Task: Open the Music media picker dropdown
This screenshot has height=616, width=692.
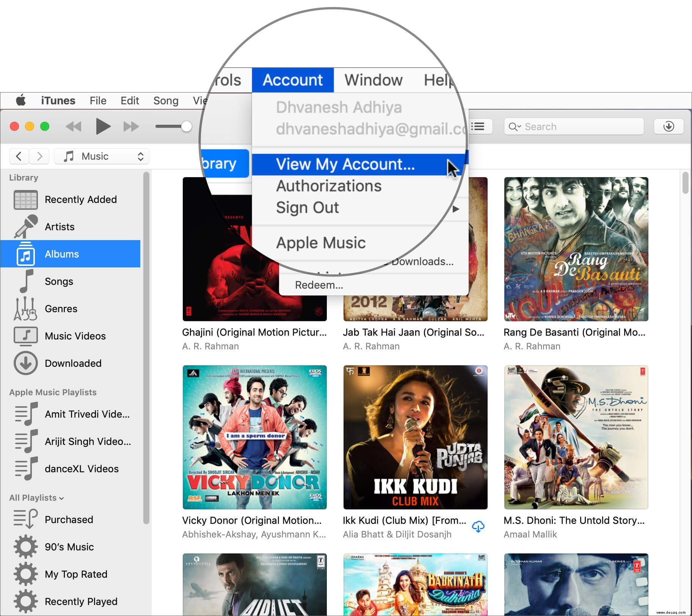Action: click(102, 156)
